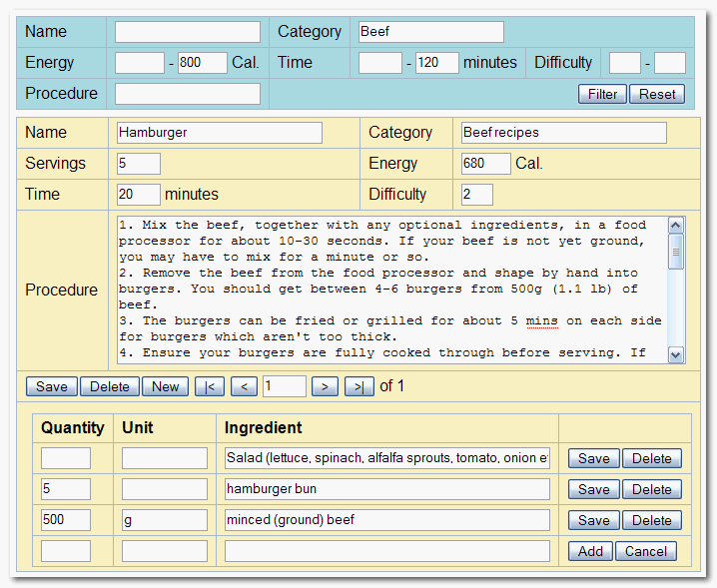Screen dimensions: 717x588
Task: Focus the filter Category field containing Beef
Action: 430,32
